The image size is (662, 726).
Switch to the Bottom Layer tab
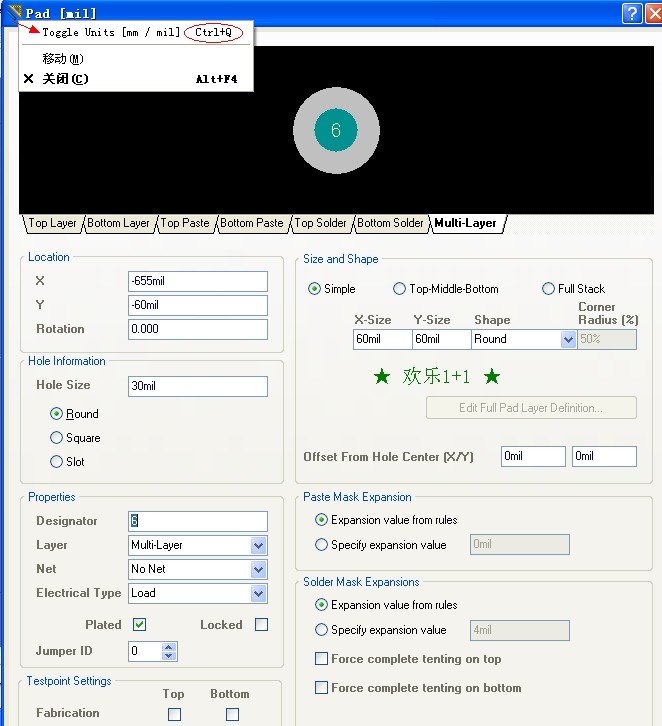click(x=118, y=223)
